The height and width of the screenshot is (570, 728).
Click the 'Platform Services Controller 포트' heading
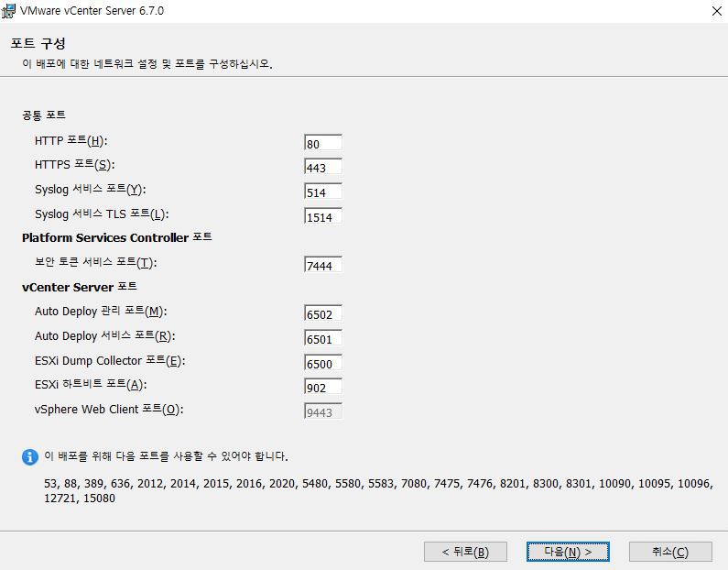(x=117, y=237)
